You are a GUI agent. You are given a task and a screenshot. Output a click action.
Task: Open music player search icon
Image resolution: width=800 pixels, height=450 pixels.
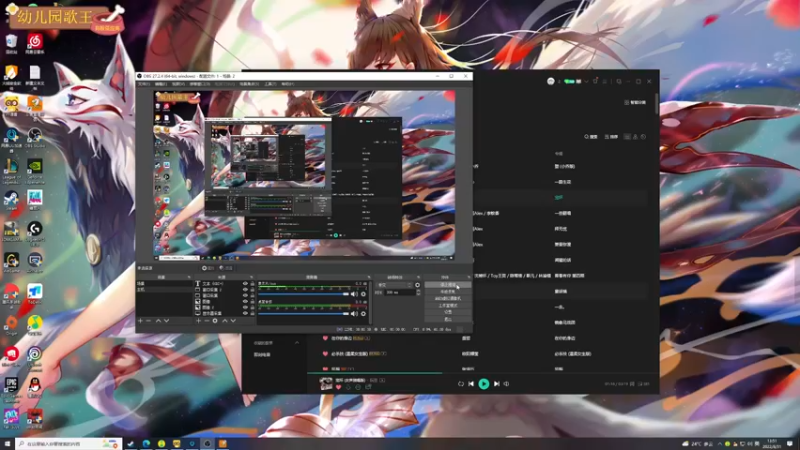click(587, 137)
